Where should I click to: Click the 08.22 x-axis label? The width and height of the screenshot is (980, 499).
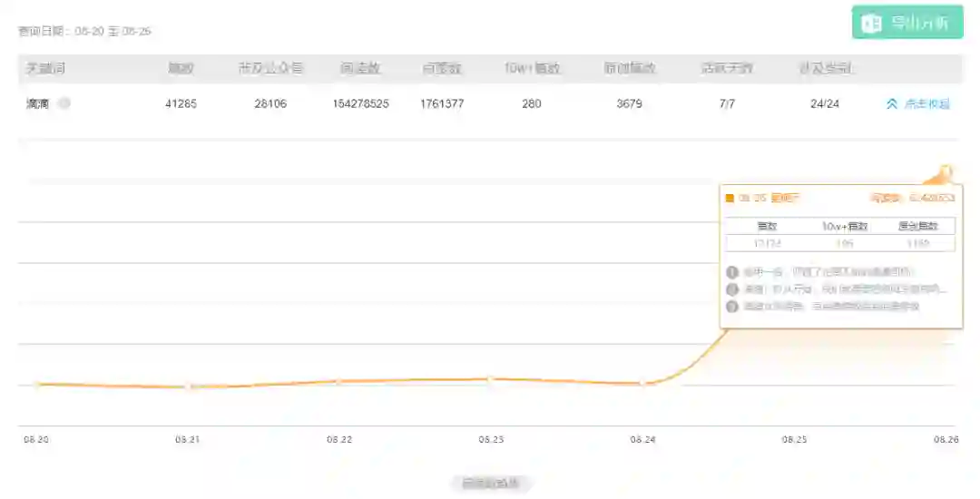(x=339, y=440)
